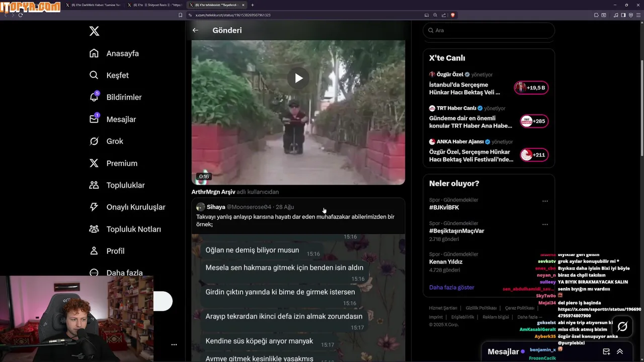Open Mesajlar in left sidebar
Viewport: 644px width, 362px height.
(113, 119)
